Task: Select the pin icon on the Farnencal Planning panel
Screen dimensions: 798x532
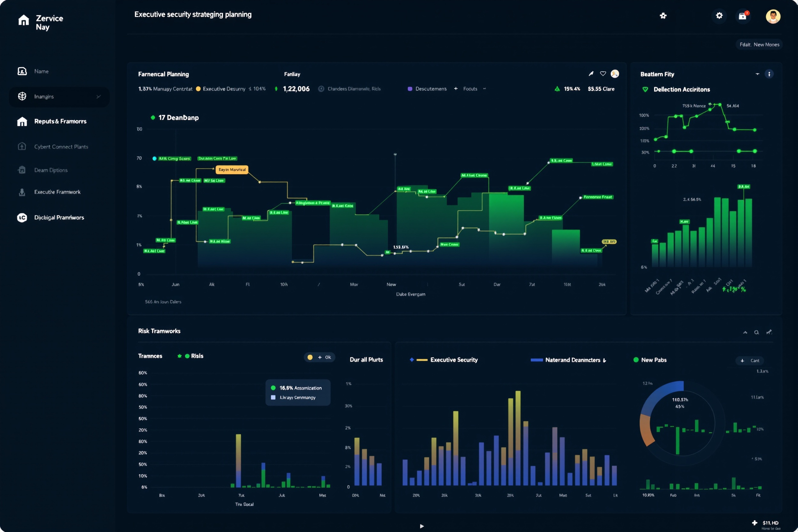Action: pos(591,74)
